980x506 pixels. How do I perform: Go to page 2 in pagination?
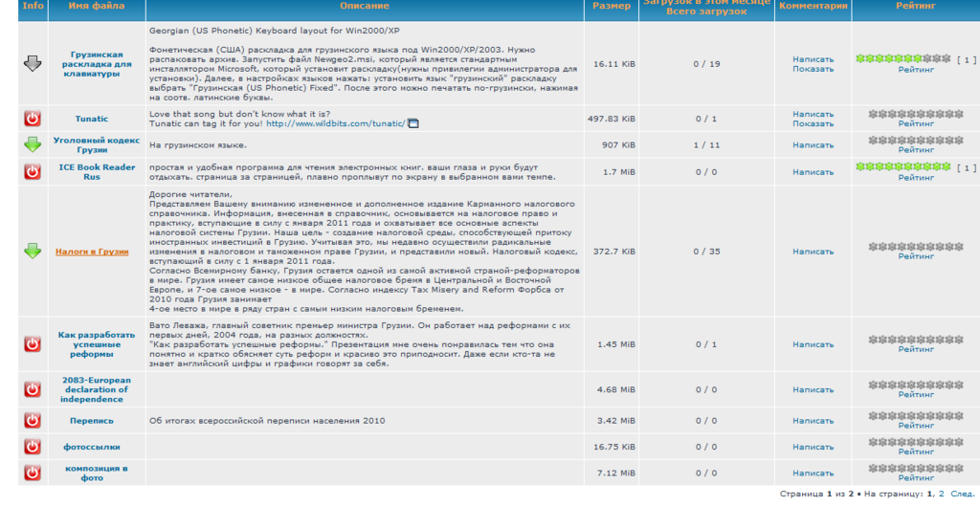click(942, 495)
